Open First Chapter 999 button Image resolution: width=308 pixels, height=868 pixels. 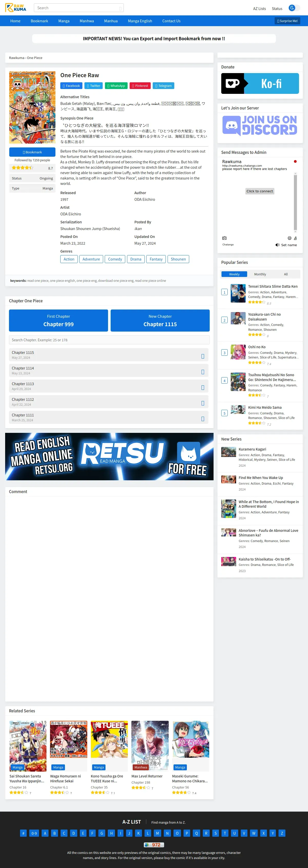click(58, 321)
